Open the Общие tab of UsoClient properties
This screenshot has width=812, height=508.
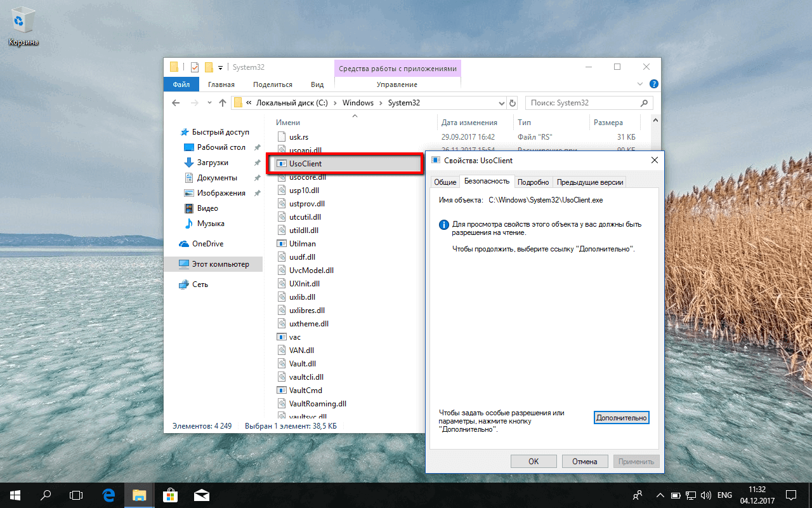pos(445,182)
